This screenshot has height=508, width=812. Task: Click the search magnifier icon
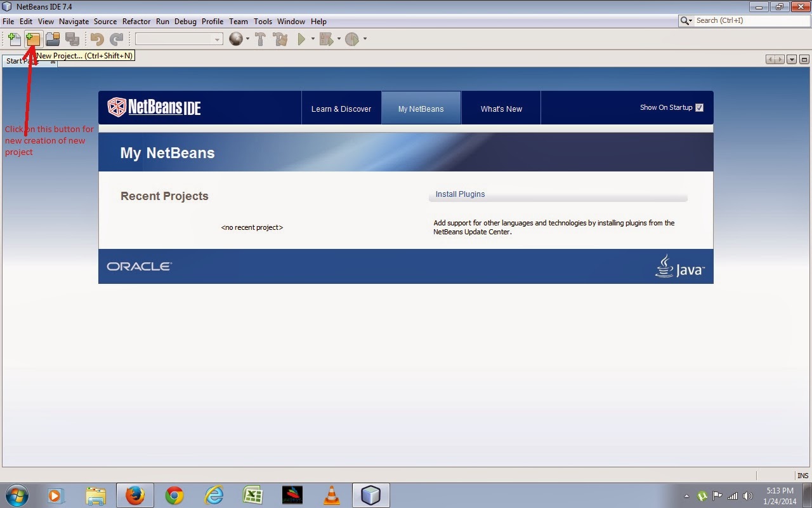click(x=686, y=21)
